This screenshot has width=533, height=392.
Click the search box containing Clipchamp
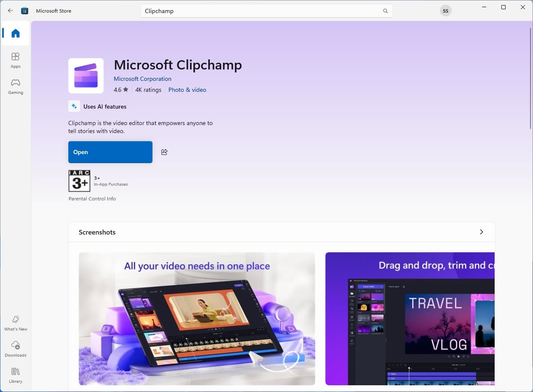click(261, 11)
